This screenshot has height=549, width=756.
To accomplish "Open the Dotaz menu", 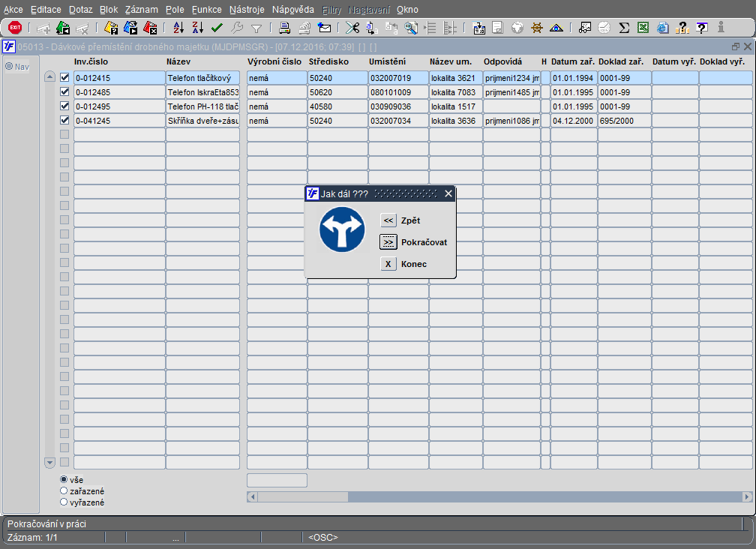I will [80, 10].
